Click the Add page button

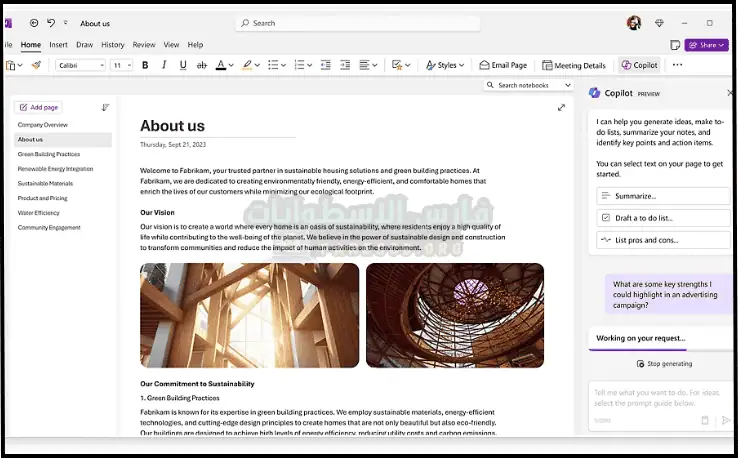39,107
